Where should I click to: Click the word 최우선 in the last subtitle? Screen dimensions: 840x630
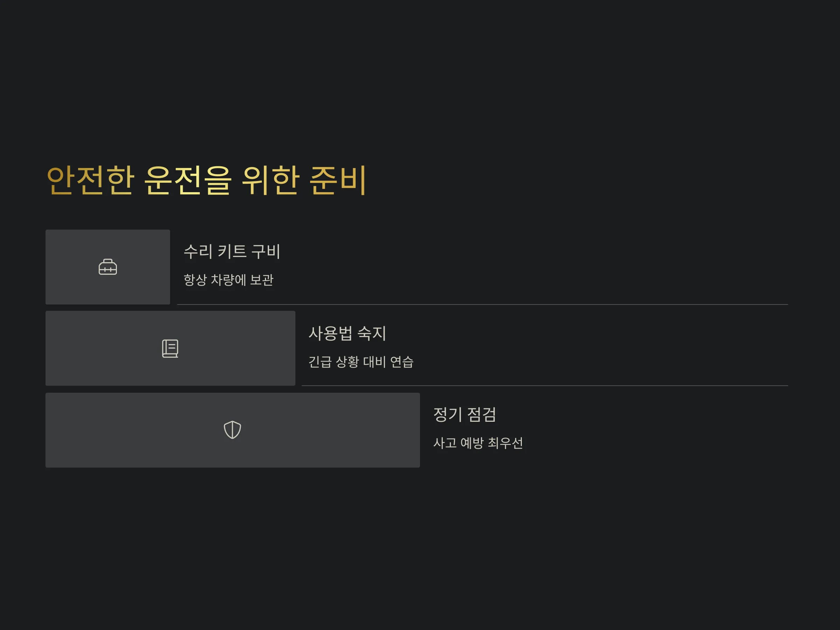pos(505,443)
